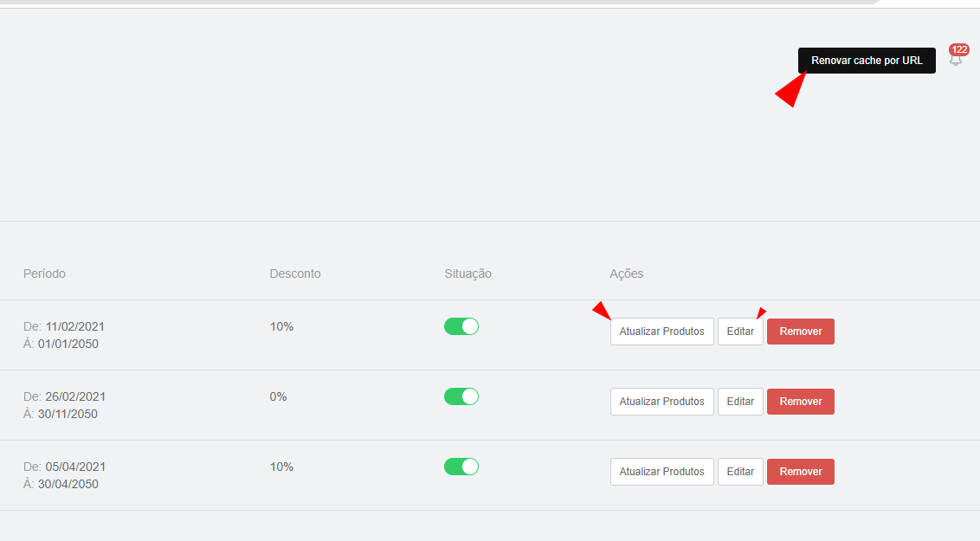
Task: Click the Período column header
Action: (x=44, y=274)
